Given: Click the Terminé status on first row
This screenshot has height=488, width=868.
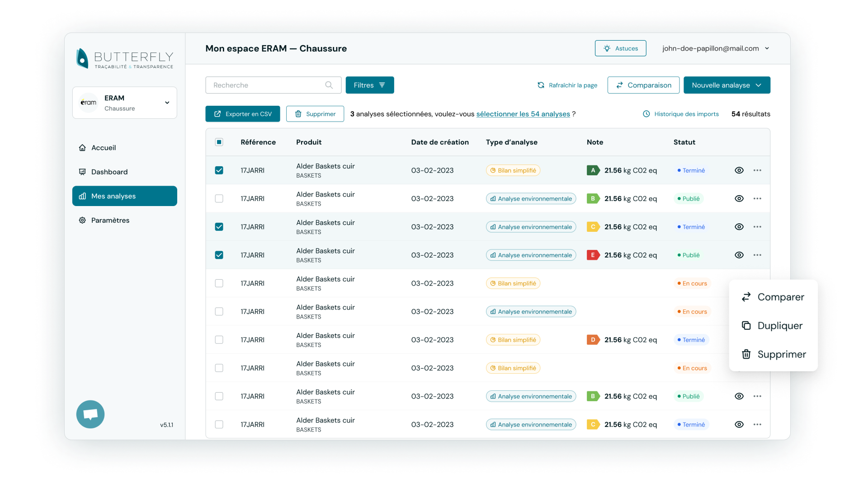Looking at the screenshot, I should pyautogui.click(x=691, y=170).
